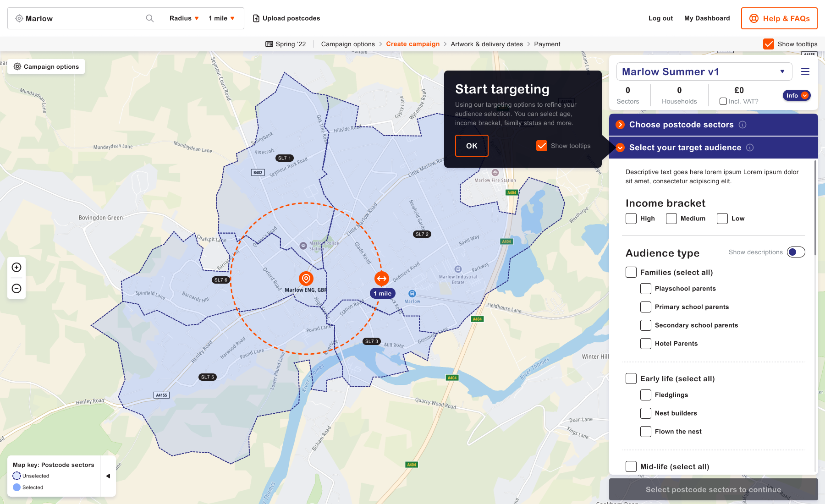Click the radius resize arrow handle
Screen dimensions: 825x504
pos(382,278)
